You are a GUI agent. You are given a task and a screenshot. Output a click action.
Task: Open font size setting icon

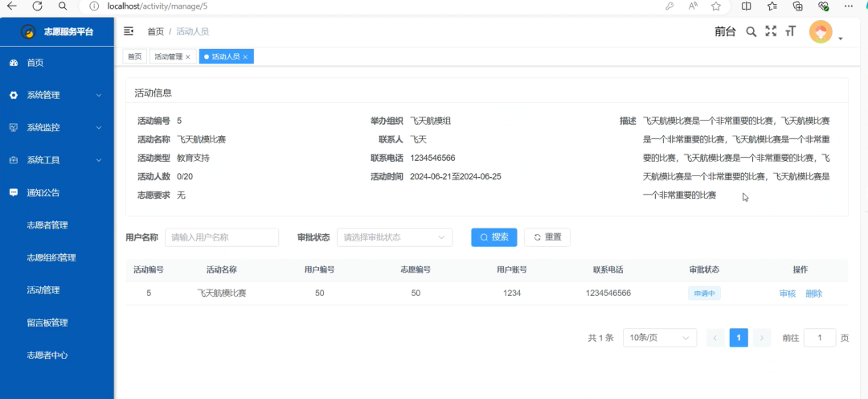790,31
